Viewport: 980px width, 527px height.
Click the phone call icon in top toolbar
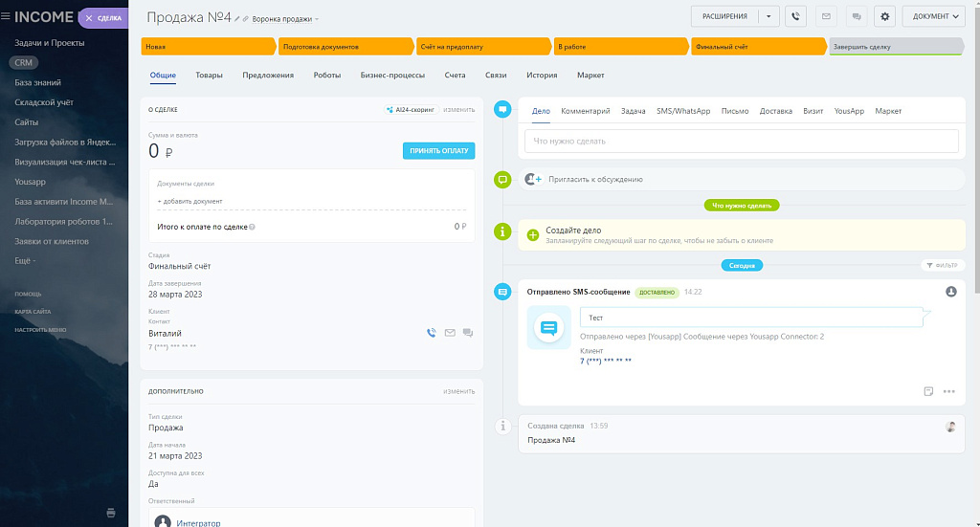pos(795,16)
